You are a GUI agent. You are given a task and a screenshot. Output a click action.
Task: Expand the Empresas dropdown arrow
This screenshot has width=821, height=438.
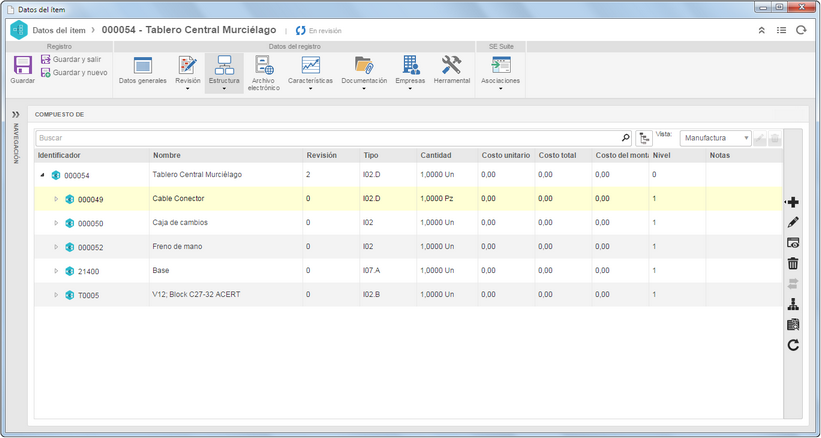(410, 88)
